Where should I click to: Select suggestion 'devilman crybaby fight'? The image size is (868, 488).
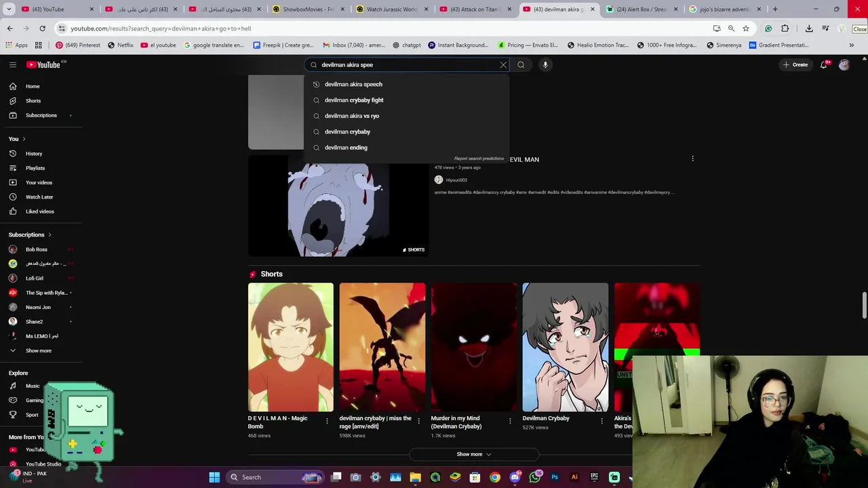(x=406, y=100)
